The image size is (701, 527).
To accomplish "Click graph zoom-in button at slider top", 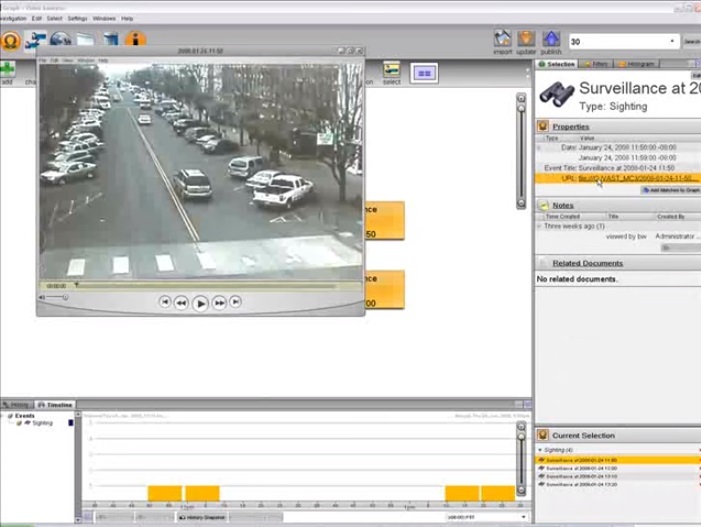I will [x=521, y=98].
